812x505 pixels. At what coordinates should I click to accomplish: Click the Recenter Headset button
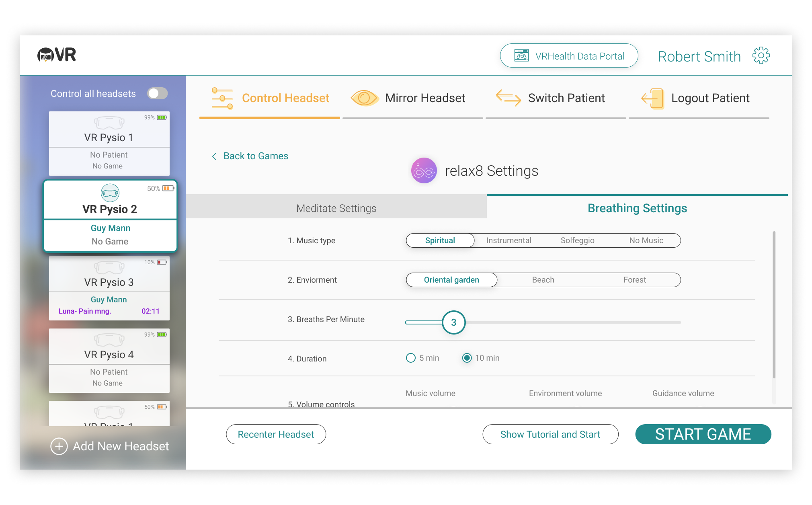(x=276, y=434)
